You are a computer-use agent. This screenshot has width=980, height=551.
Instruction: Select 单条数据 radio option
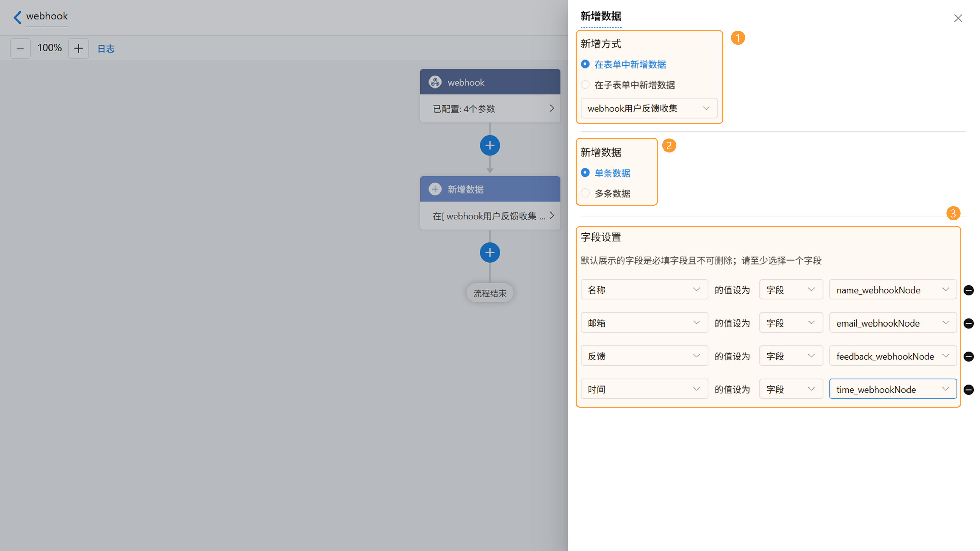click(x=585, y=173)
